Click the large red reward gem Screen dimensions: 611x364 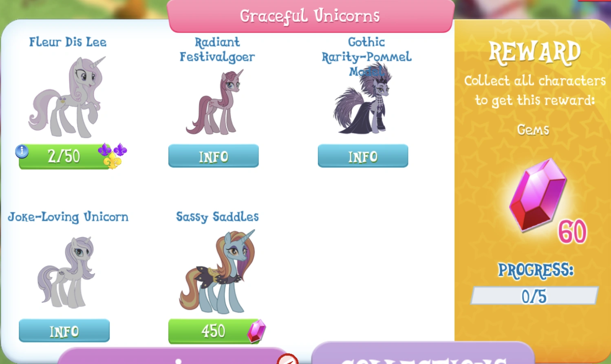pos(538,195)
